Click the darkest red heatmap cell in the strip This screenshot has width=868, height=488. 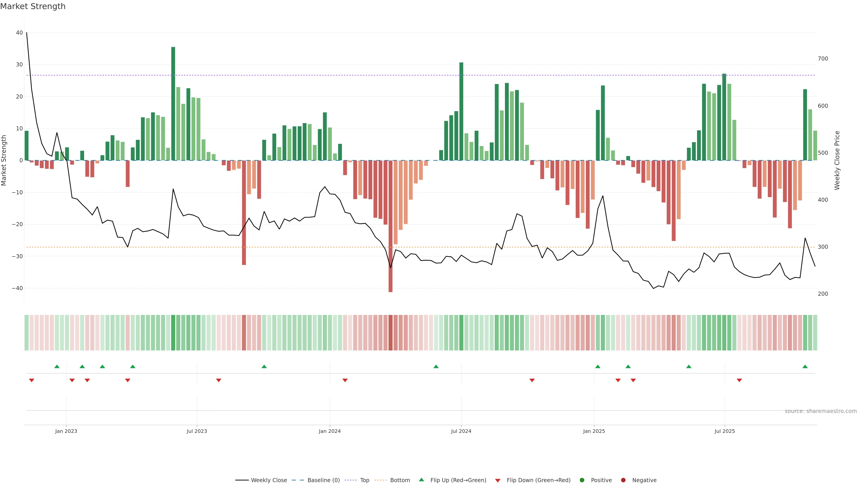pos(391,333)
